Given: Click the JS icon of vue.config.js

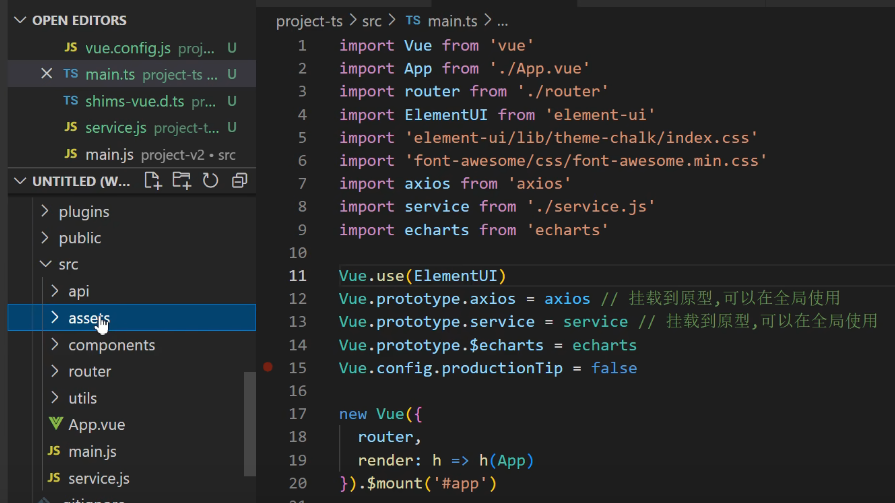Looking at the screenshot, I should [71, 48].
